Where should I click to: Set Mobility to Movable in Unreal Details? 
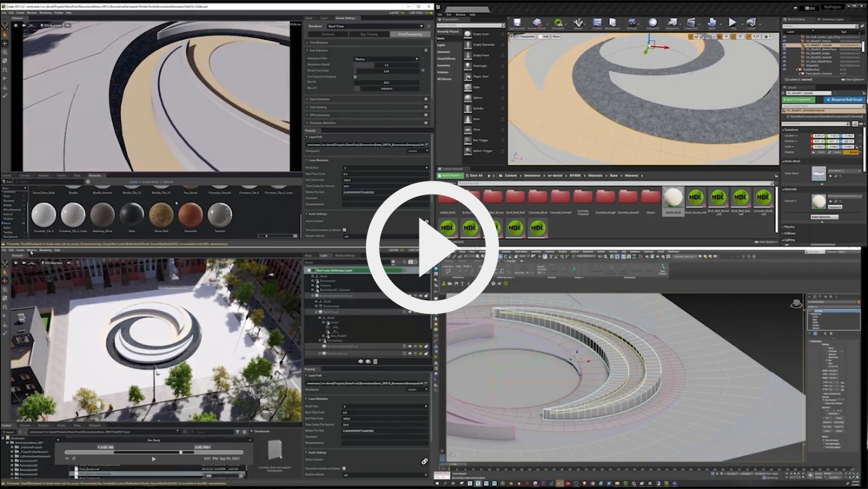click(x=851, y=152)
